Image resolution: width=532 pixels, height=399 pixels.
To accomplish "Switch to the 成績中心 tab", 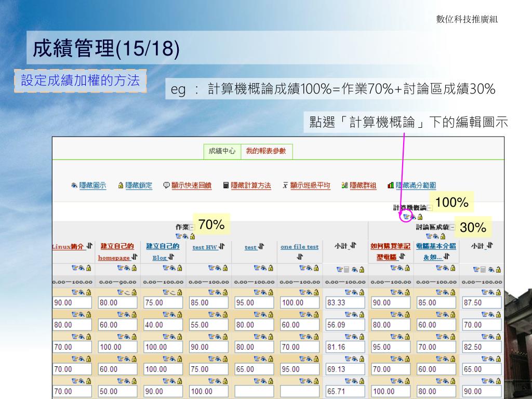I will [x=222, y=151].
